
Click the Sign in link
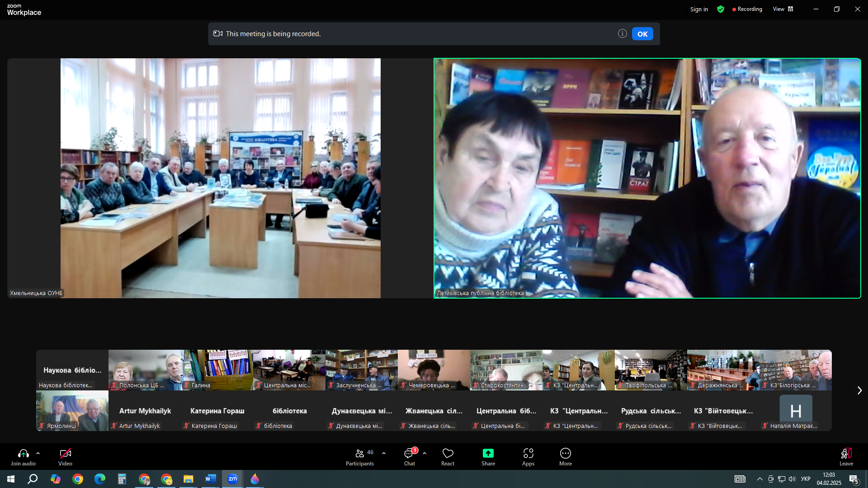698,9
